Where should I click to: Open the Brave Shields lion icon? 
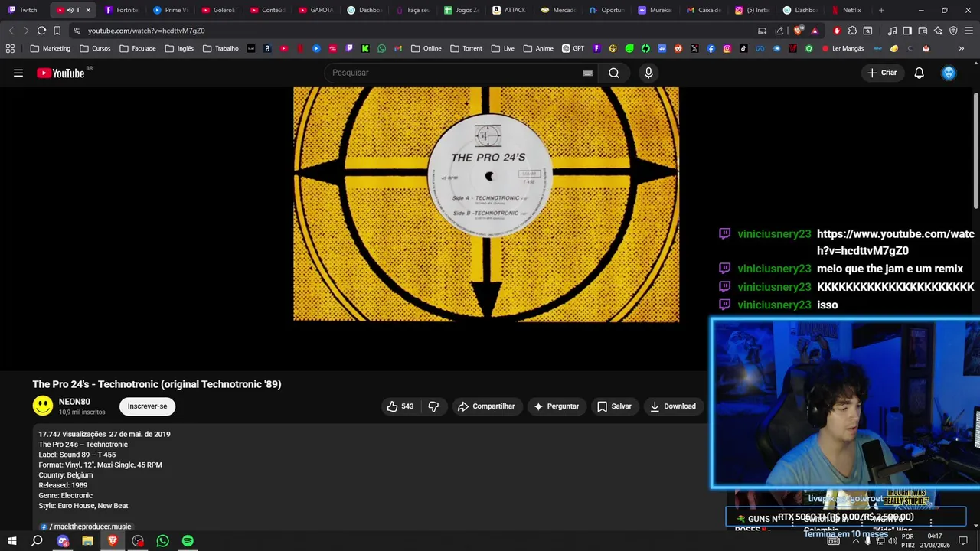(799, 31)
